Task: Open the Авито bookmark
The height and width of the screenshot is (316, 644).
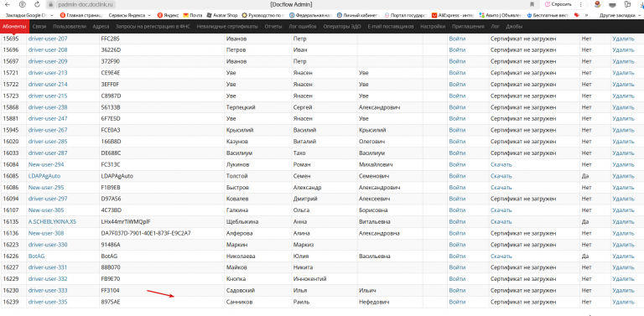Action: pos(501,15)
